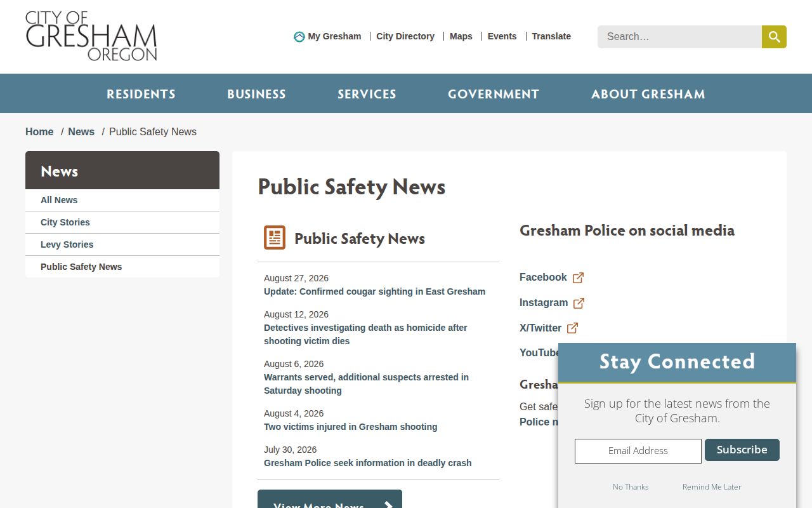Click the Subscribe button
Viewport: 812px width, 508px height.
[742, 450]
